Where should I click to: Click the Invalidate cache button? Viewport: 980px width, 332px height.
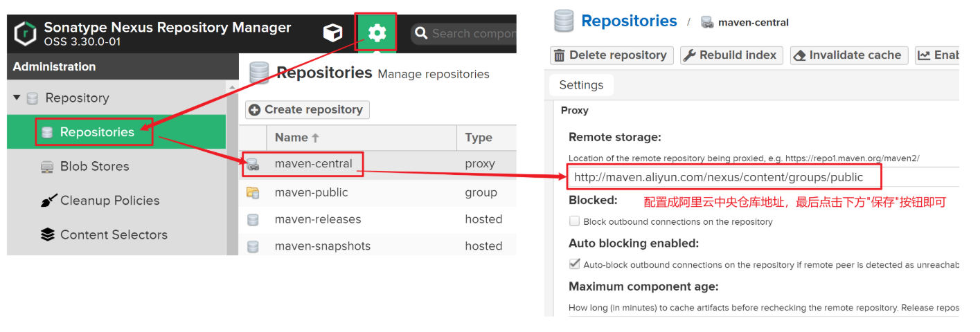(x=848, y=55)
